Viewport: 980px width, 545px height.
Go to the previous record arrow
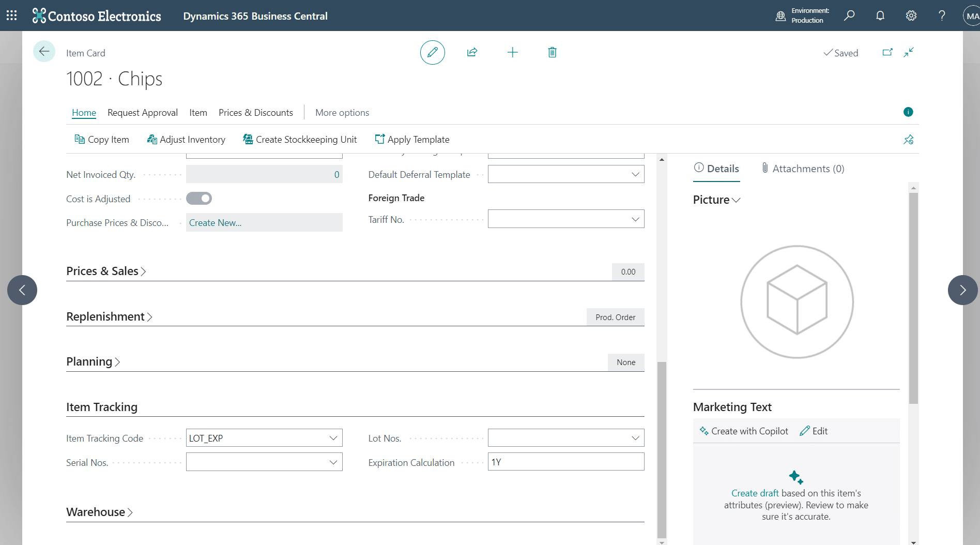(22, 290)
